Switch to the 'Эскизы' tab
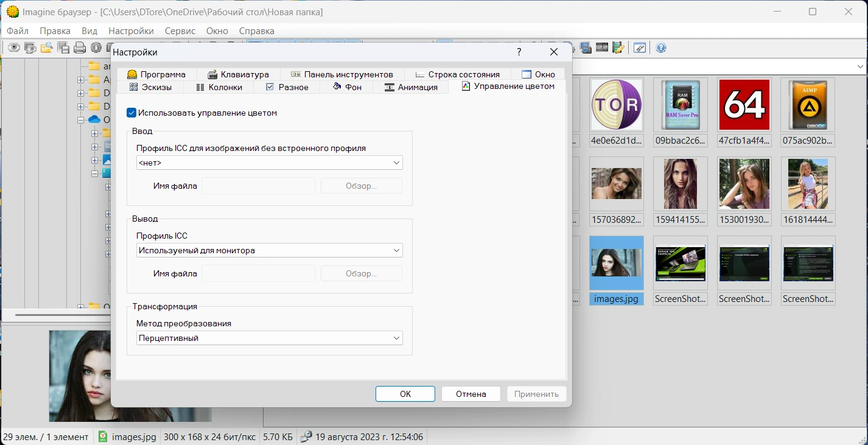The width and height of the screenshot is (868, 445). pos(150,87)
